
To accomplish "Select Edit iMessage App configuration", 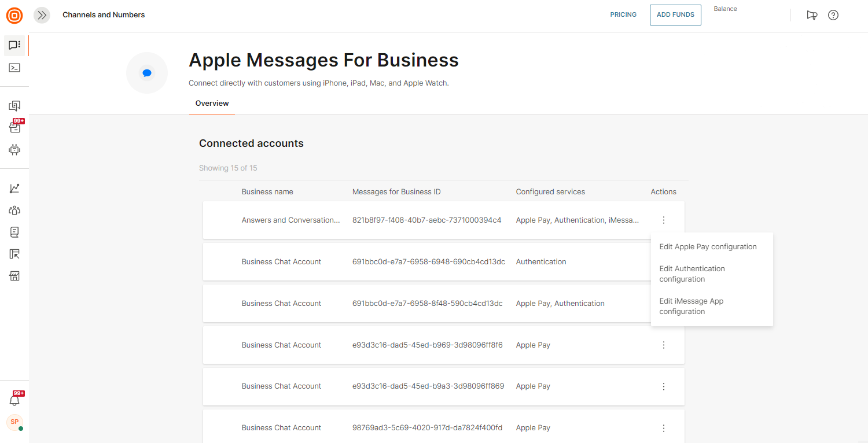I will click(691, 307).
